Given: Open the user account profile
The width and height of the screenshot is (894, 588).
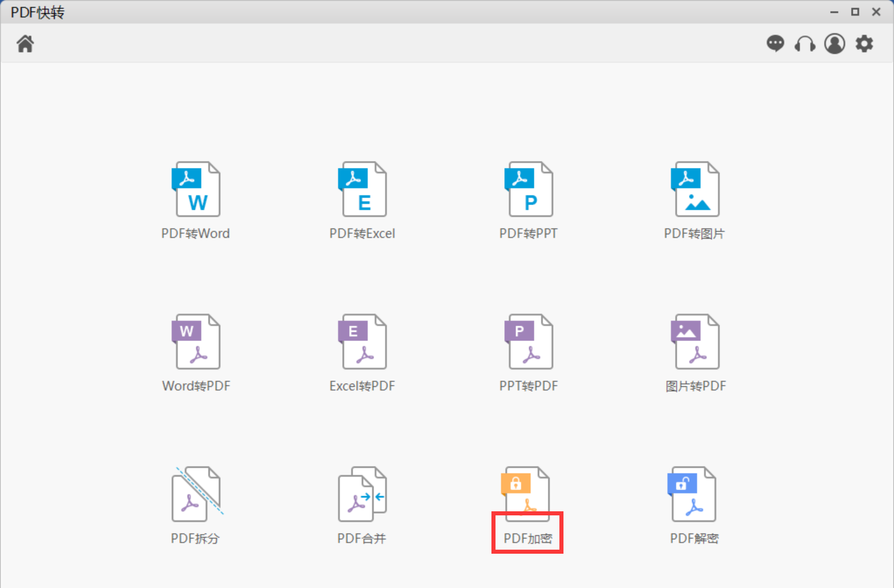Looking at the screenshot, I should pos(835,44).
